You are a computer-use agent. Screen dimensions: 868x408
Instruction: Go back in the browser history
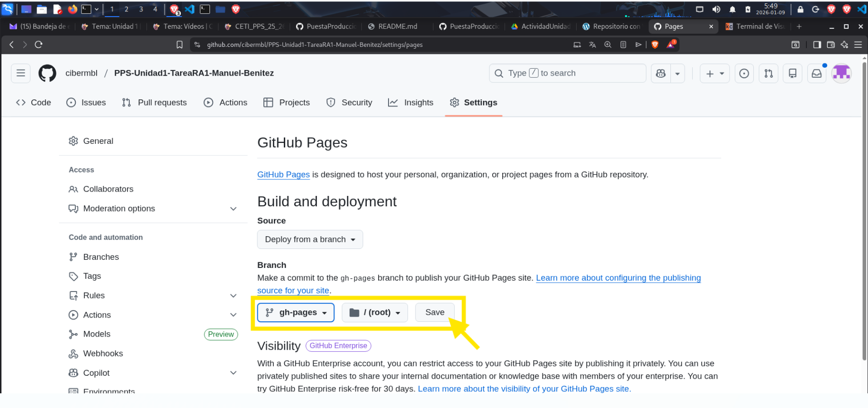click(x=12, y=44)
